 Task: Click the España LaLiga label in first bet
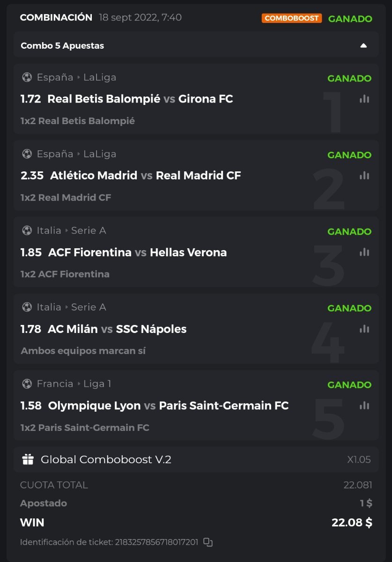coord(76,77)
